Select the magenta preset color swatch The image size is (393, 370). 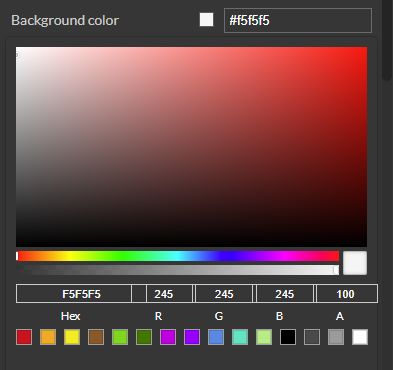168,337
